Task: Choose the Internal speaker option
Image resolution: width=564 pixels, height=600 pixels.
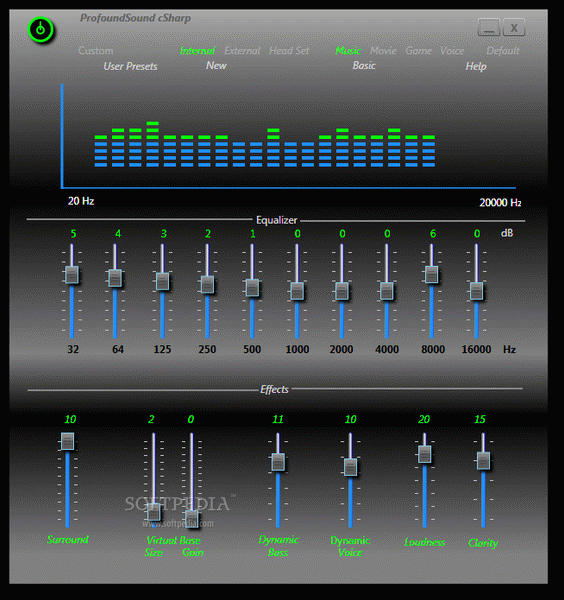Action: pos(197,51)
